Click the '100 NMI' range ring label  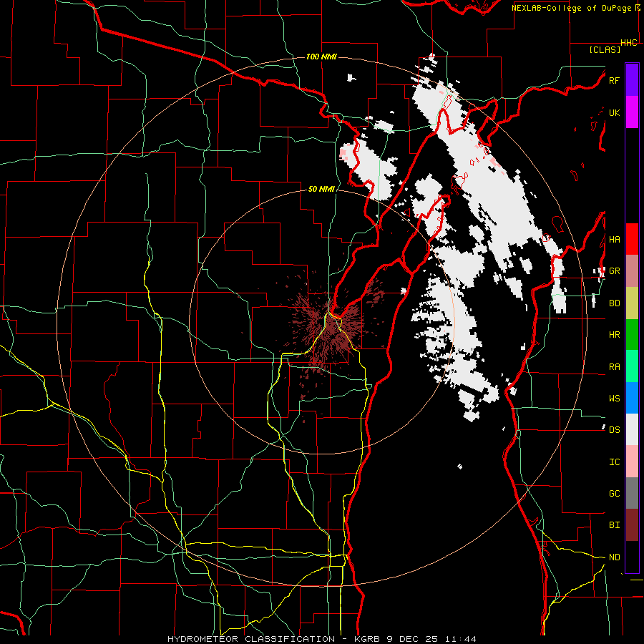pos(321,57)
